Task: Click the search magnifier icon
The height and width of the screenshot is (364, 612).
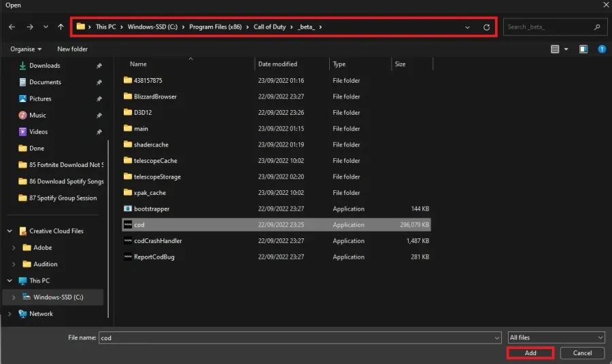Action: [x=597, y=27]
